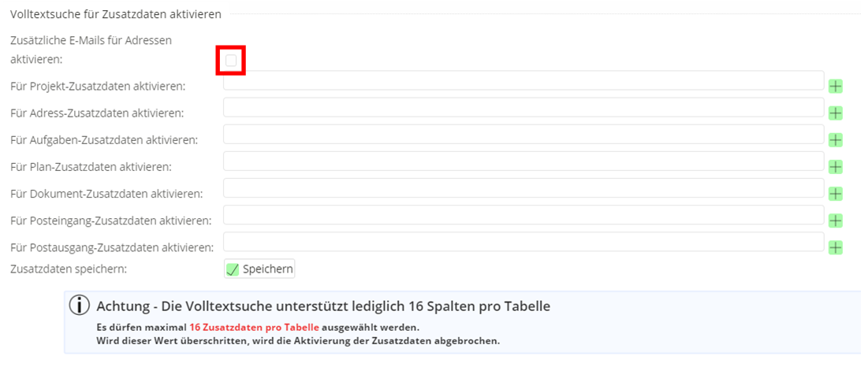Image resolution: width=868 pixels, height=367 pixels.
Task: Click the Plan-Zusatzdaten input box
Action: (523, 161)
